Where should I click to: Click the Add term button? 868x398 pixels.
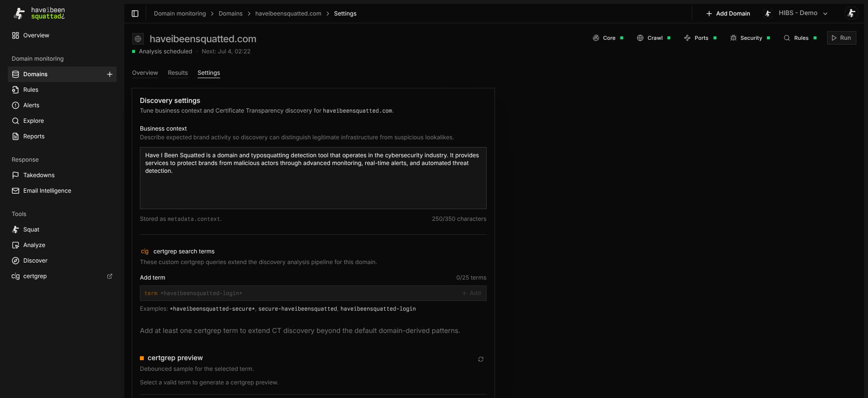[x=471, y=293]
